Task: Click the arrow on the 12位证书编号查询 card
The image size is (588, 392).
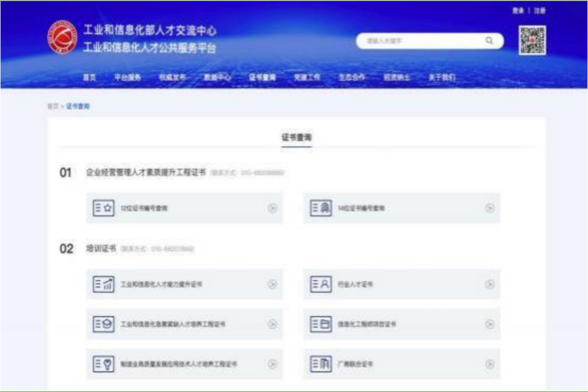Action: click(x=273, y=208)
